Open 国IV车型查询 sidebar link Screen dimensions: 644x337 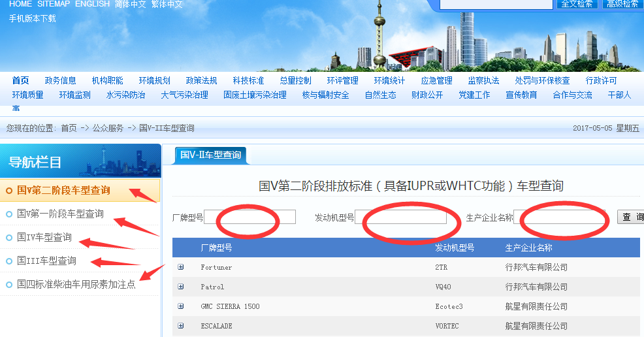click(44, 237)
